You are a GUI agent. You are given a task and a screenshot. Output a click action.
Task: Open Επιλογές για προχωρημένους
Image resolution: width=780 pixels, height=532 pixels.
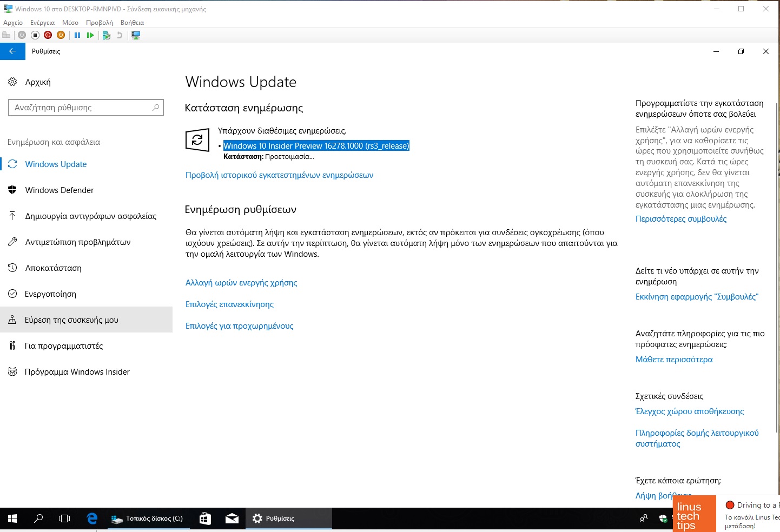[240, 326]
